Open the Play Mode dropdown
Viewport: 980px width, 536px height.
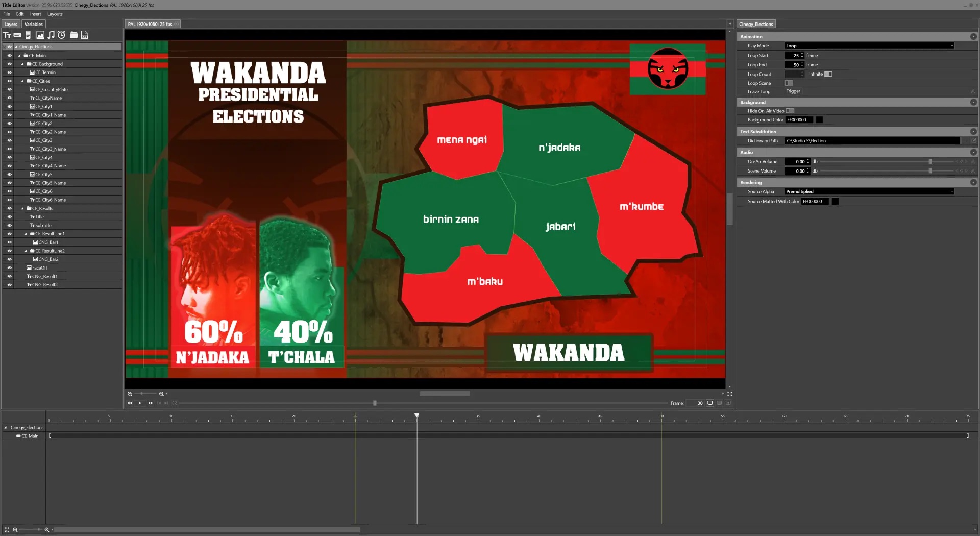tap(869, 46)
